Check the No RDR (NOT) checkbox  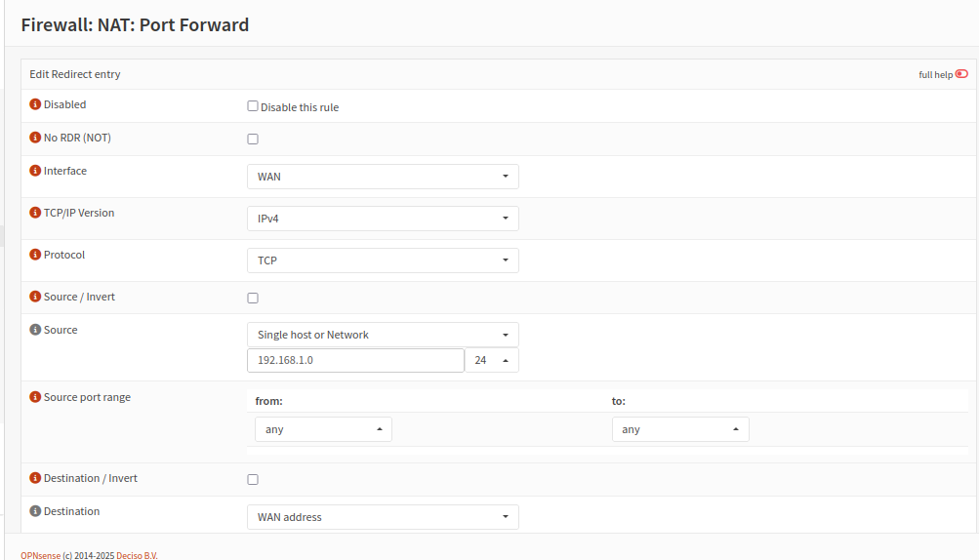(x=253, y=139)
